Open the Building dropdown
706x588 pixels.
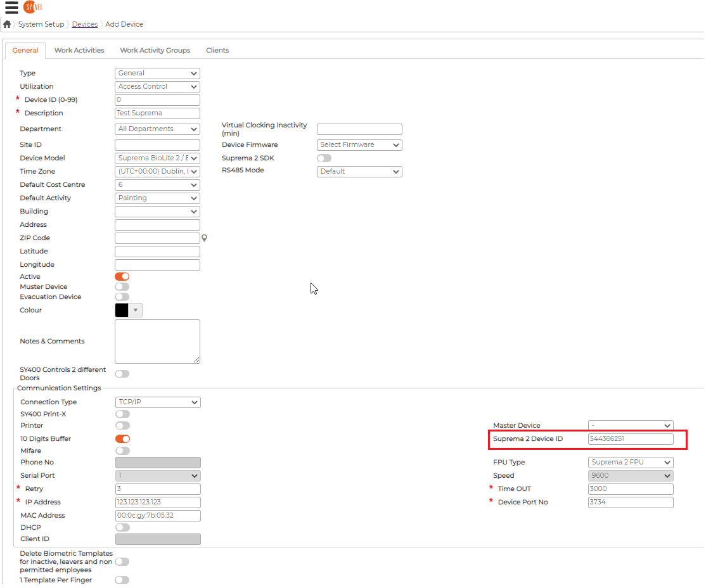pyautogui.click(x=157, y=211)
